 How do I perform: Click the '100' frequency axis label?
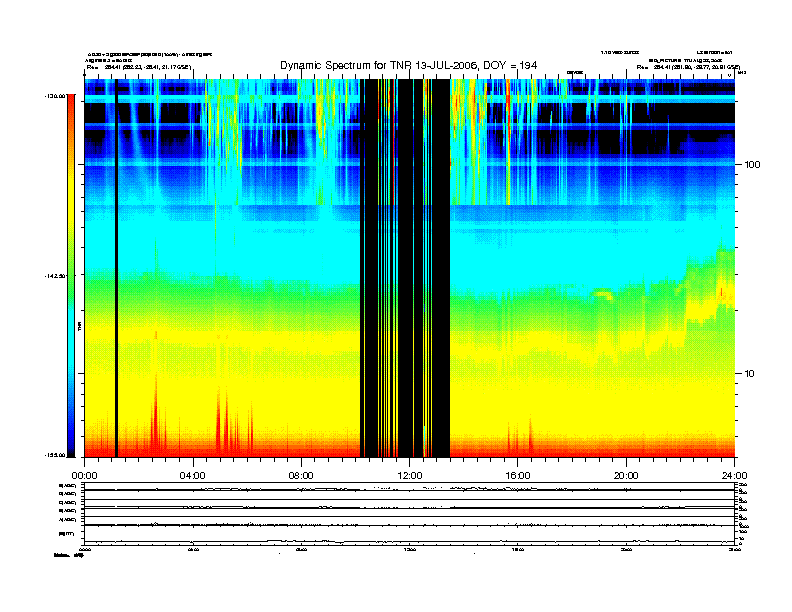(752, 165)
